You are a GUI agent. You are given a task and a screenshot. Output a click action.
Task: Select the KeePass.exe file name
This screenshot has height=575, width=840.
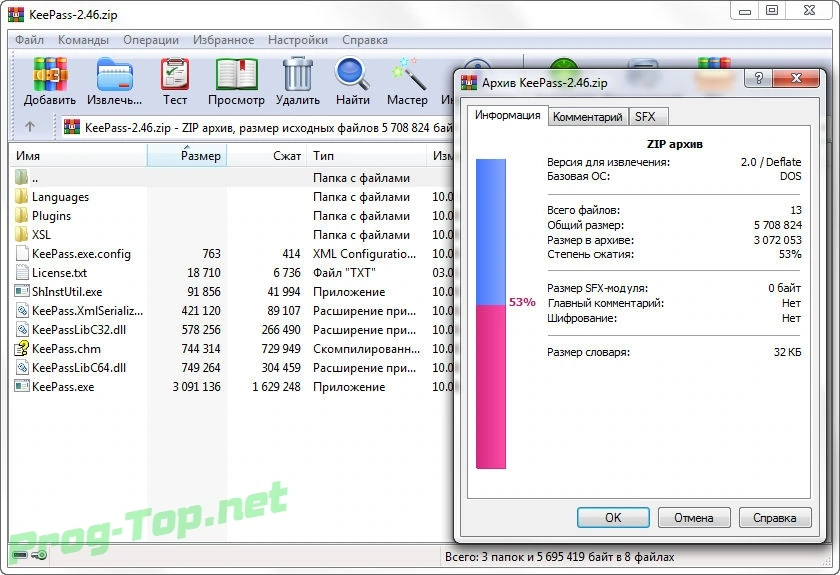63,387
